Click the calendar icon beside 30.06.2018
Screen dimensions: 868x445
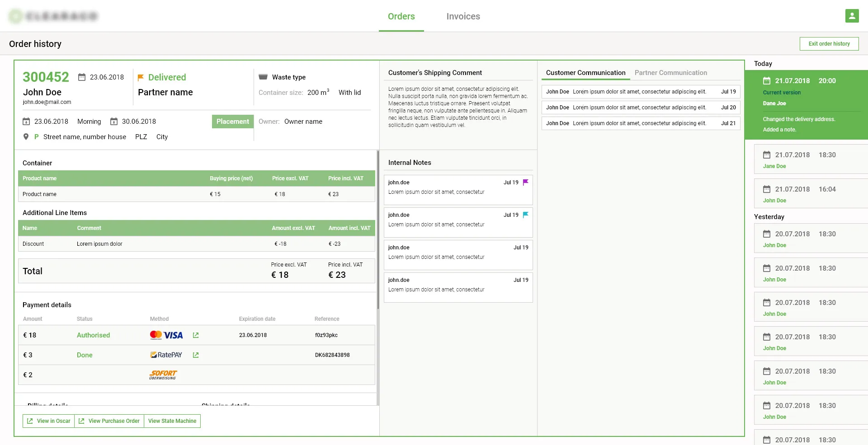click(x=114, y=122)
